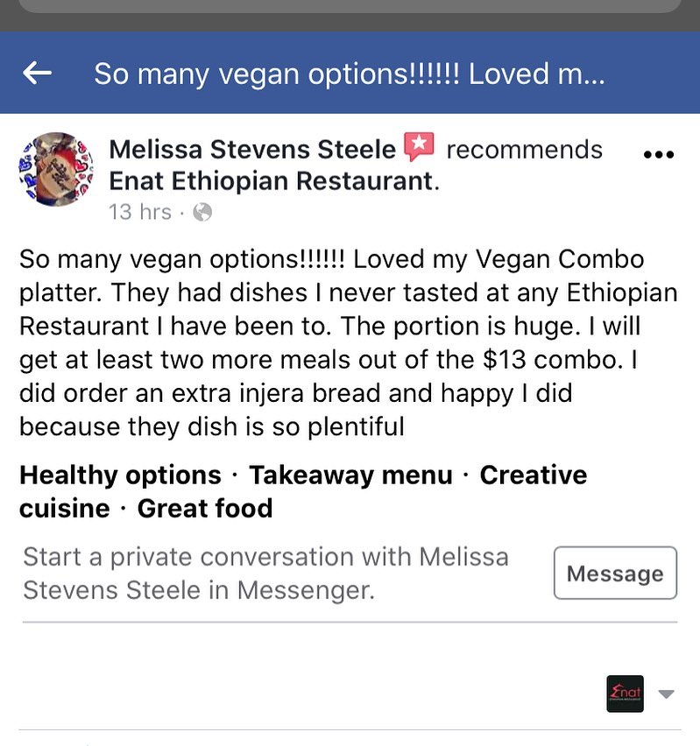
Task: Tap the public globe privacy icon
Action: point(202,212)
